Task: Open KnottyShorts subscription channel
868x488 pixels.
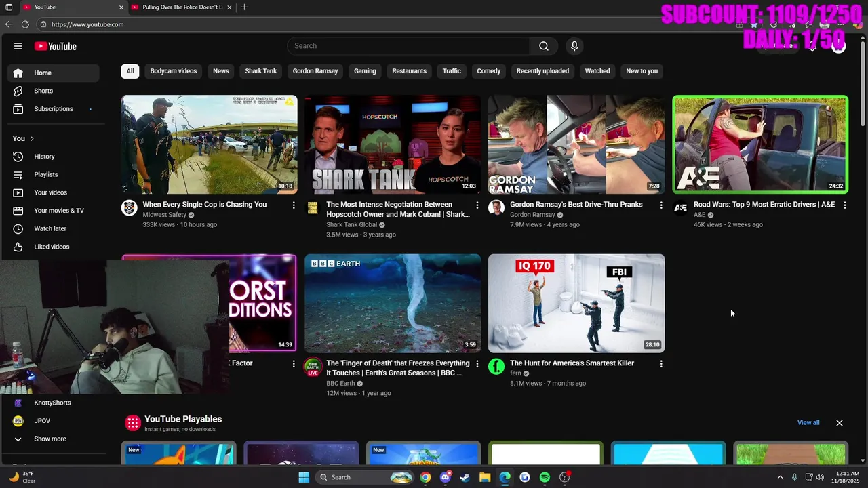Action: (x=54, y=403)
